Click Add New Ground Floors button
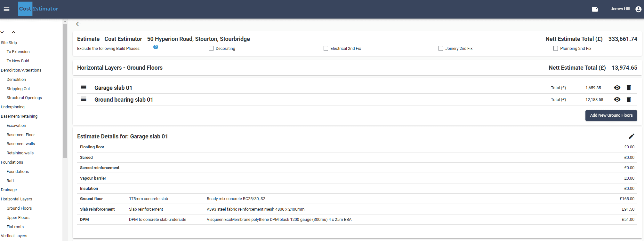Screen dimensions: 644x241 [x=611, y=115]
